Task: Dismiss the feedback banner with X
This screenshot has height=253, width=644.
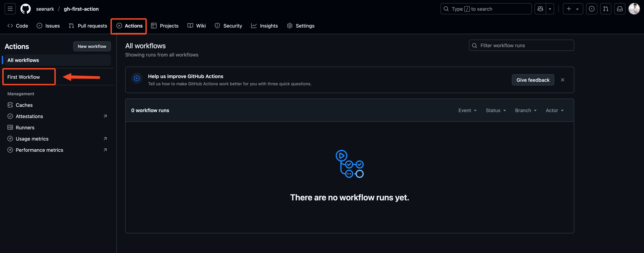Action: 562,80
